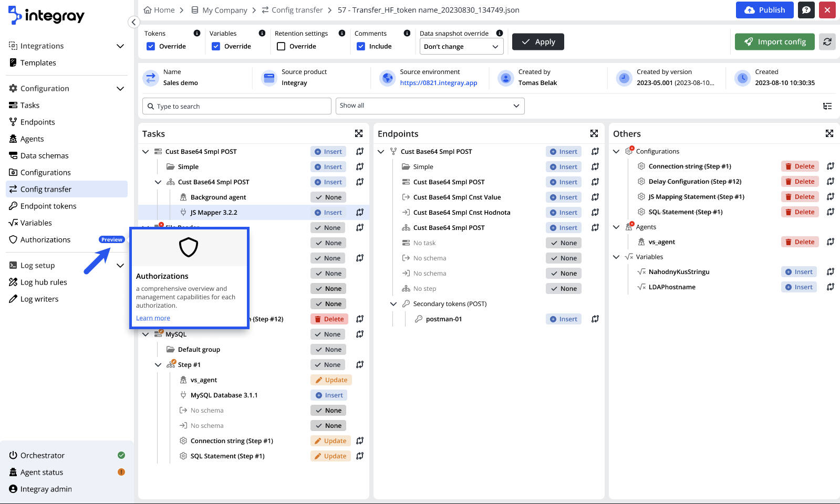Open the Data snapshot override dropdown
The height and width of the screenshot is (504, 840).
coord(461,47)
